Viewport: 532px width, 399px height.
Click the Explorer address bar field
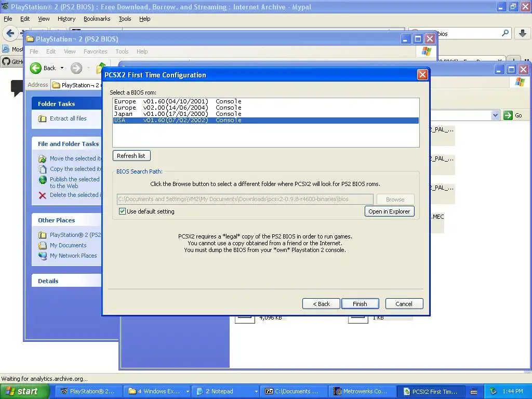77,85
